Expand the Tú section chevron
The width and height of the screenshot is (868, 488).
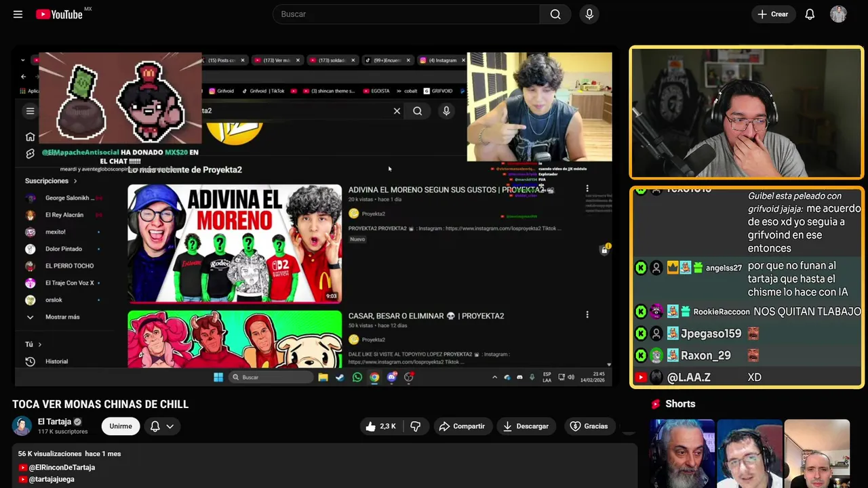39,344
